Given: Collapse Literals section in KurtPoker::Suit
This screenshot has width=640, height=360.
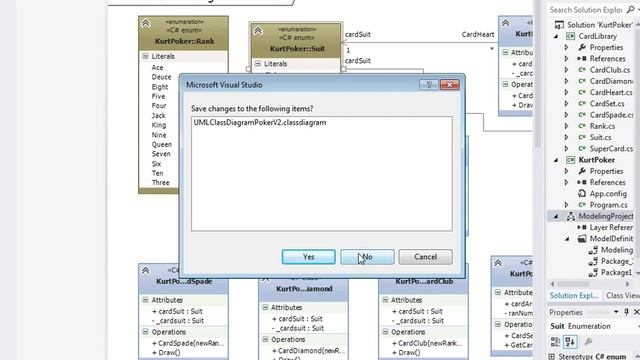Looking at the screenshot, I should (258, 64).
